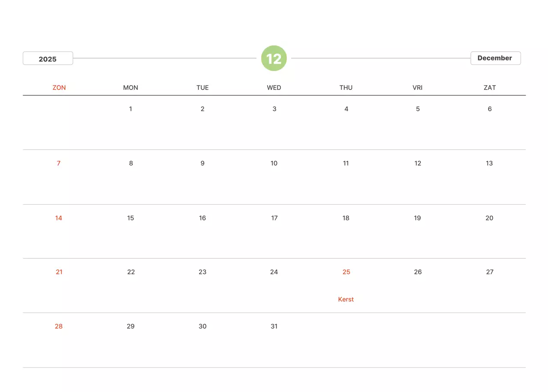This screenshot has height=392, width=548.
Task: Choose date 24 on Wednesday
Action: click(x=274, y=272)
